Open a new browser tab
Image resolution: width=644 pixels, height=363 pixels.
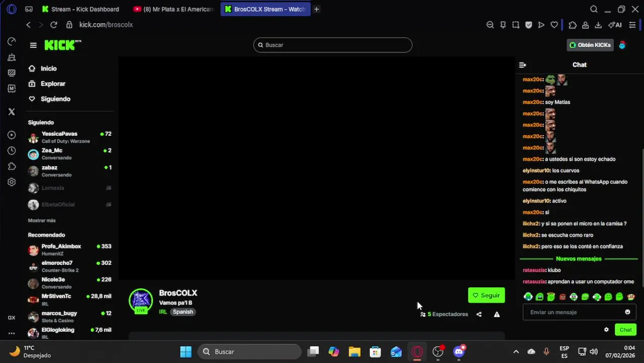click(316, 9)
